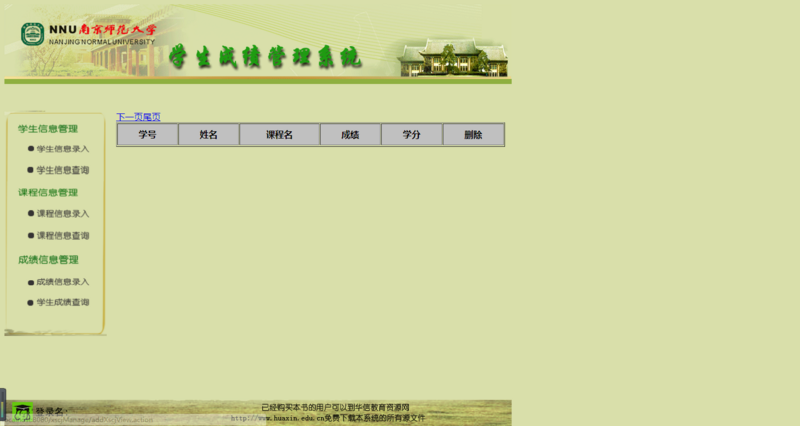Click the Nanjing Normal University emblem logo
800x426 pixels.
(x=32, y=35)
